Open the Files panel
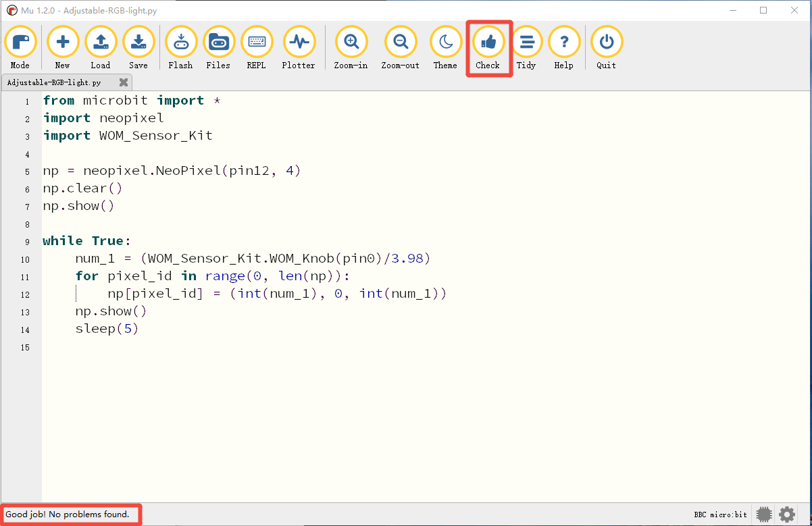Viewport: 812px width, 526px height. [x=219, y=48]
